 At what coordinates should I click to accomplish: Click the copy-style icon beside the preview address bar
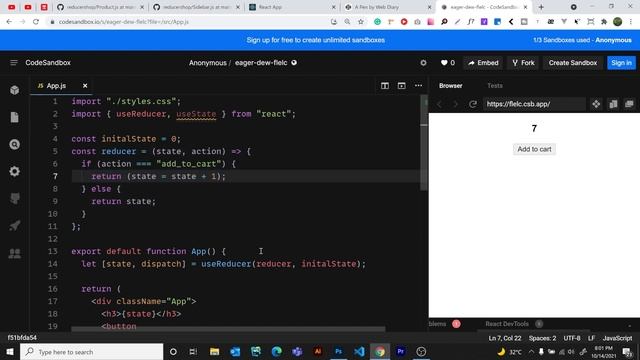pyautogui.click(x=613, y=104)
